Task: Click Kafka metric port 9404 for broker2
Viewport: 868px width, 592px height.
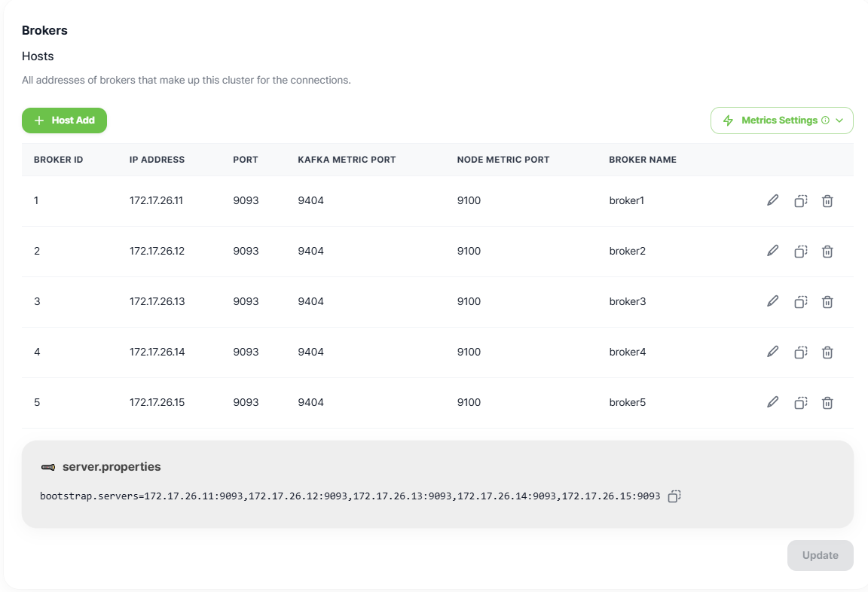Action: click(x=310, y=251)
